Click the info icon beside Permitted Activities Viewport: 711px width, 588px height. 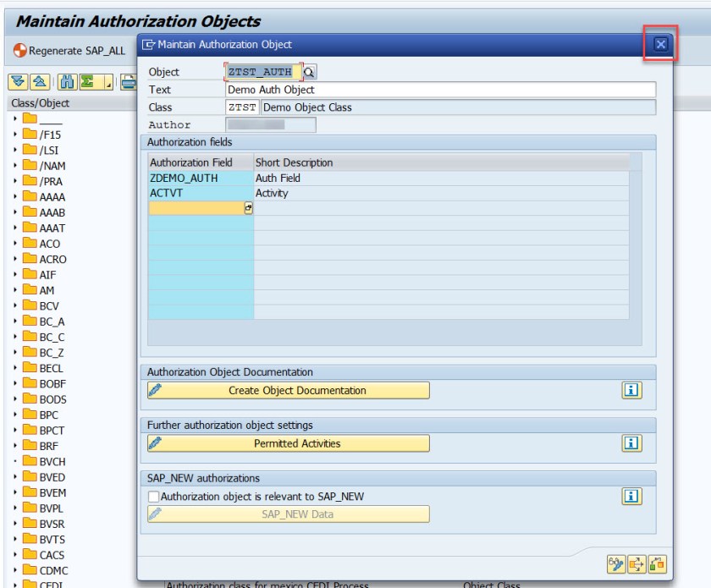click(x=631, y=443)
